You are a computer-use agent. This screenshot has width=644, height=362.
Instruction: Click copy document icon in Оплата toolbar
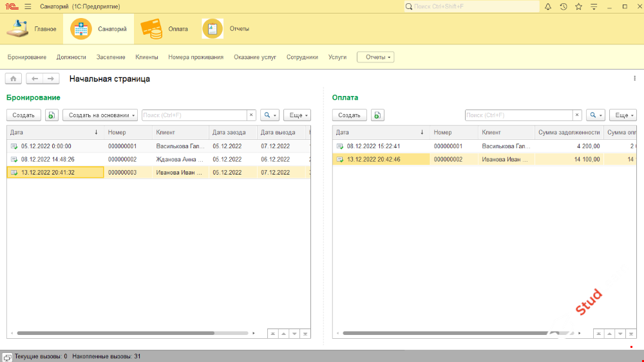[x=378, y=115]
